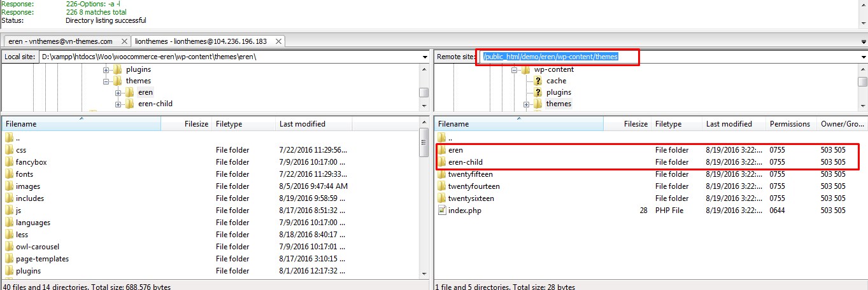Select themes folder in local tree
Image resolution: width=868 pixels, height=290 pixels.
[138, 81]
